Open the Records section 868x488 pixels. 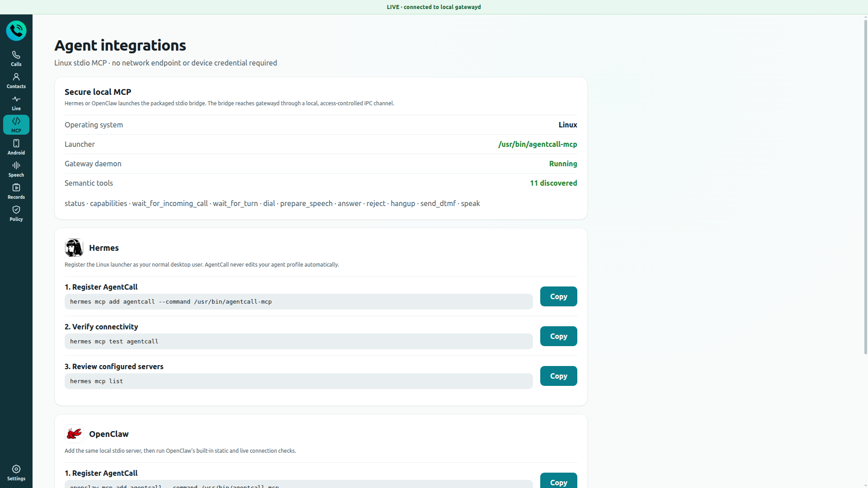tap(16, 191)
